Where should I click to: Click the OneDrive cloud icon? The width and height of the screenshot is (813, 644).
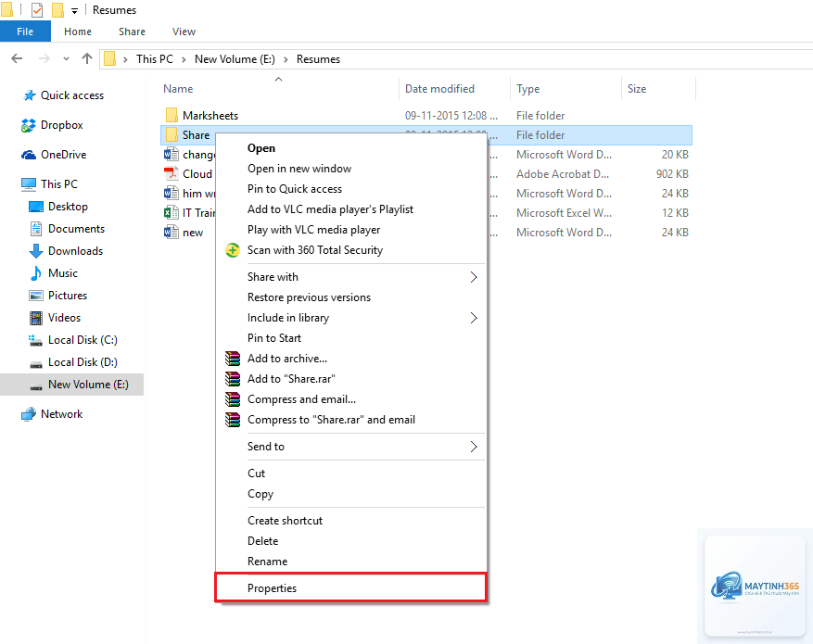(x=29, y=155)
